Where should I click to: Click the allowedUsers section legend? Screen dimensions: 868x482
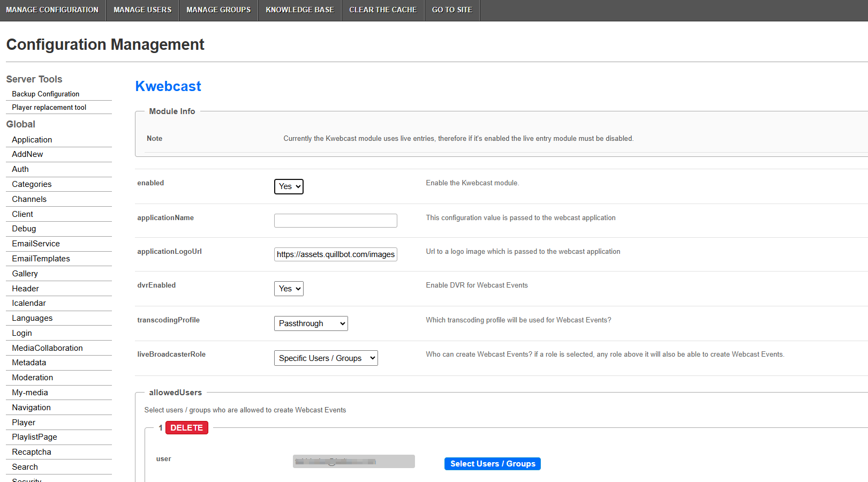[x=176, y=393]
